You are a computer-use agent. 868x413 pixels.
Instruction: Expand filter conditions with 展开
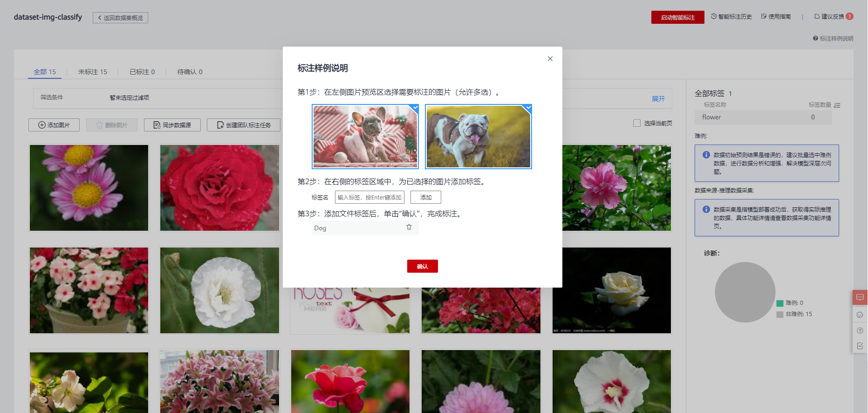658,99
